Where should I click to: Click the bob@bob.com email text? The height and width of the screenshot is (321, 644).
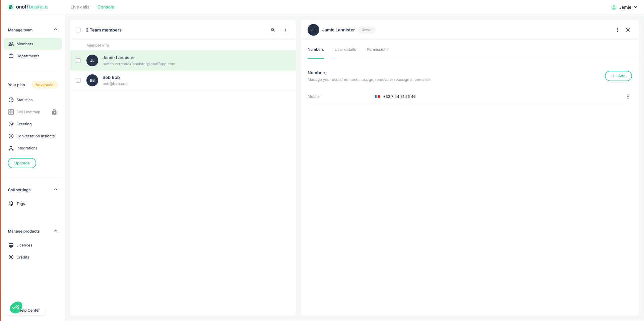pos(116,84)
